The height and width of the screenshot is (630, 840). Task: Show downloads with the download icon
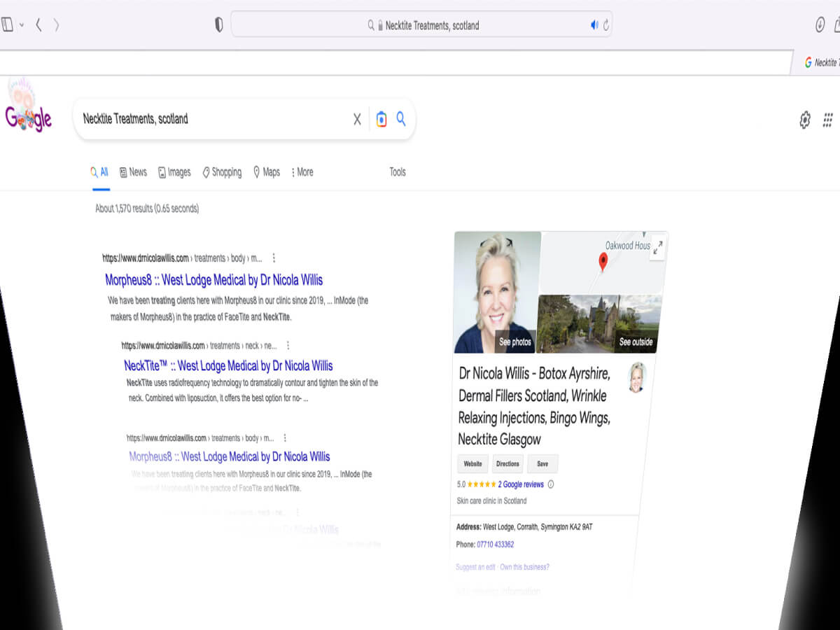820,25
